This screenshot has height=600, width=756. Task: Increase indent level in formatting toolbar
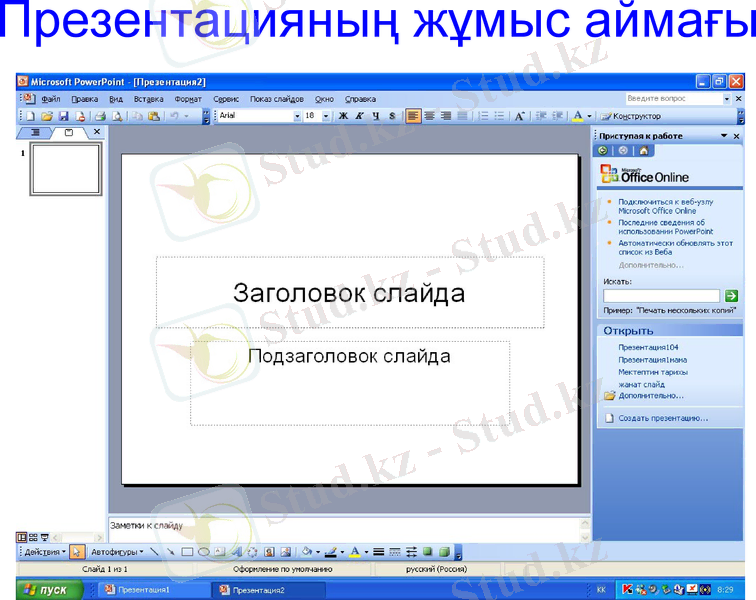pos(557,116)
